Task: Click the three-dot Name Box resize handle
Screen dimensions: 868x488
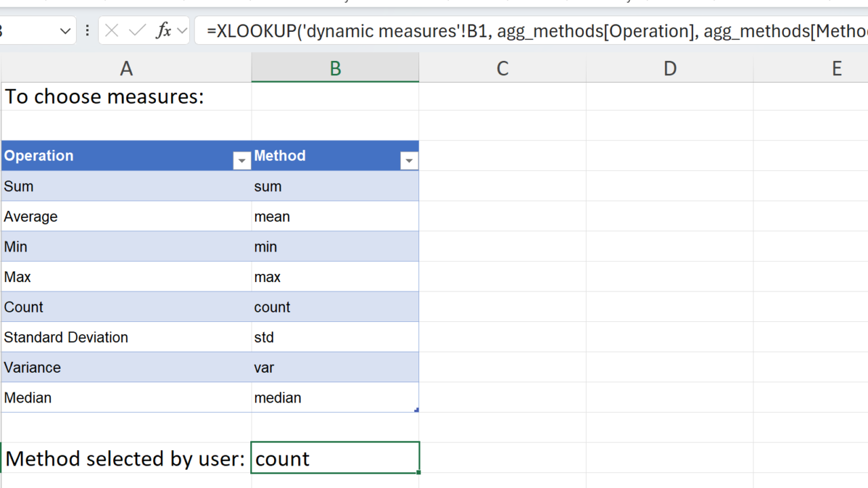Action: tap(87, 30)
